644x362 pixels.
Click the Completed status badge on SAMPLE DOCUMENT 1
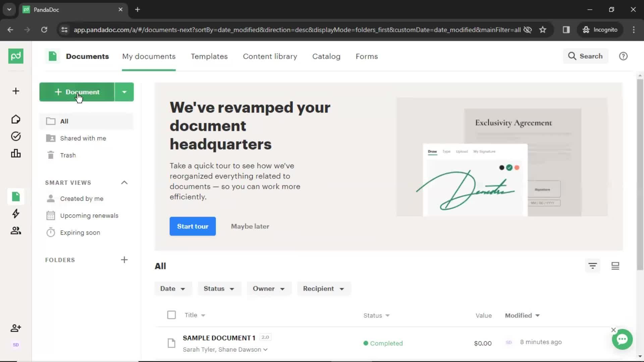click(x=383, y=343)
